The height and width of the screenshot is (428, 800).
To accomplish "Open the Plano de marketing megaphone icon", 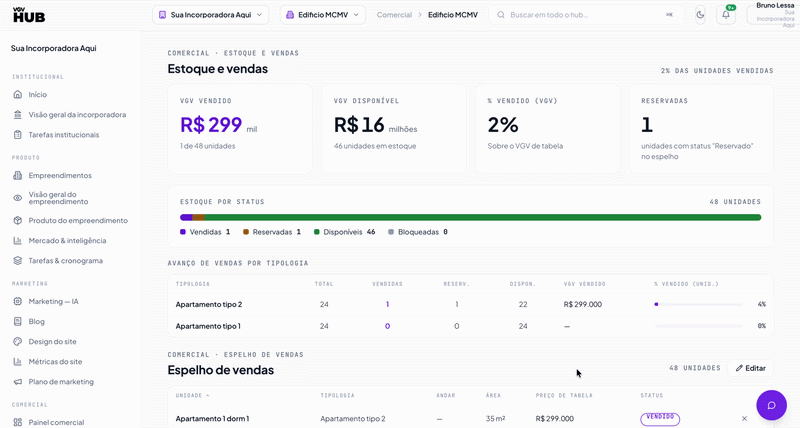I will 18,382.
